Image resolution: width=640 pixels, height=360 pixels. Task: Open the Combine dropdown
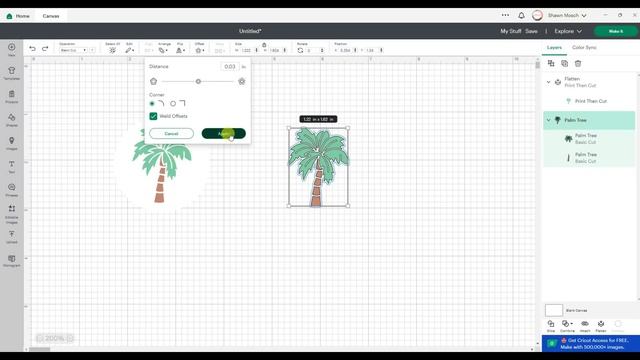pyautogui.click(x=567, y=326)
